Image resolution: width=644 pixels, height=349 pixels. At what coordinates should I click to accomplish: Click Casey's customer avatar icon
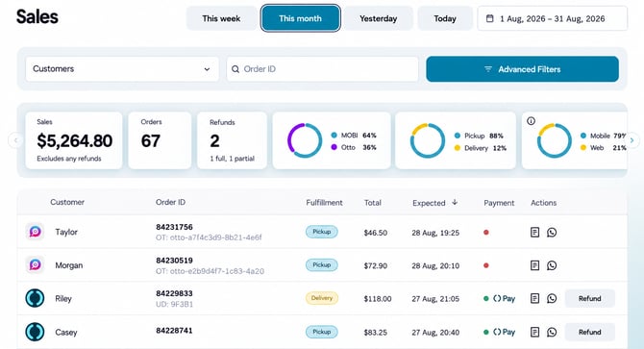point(35,332)
